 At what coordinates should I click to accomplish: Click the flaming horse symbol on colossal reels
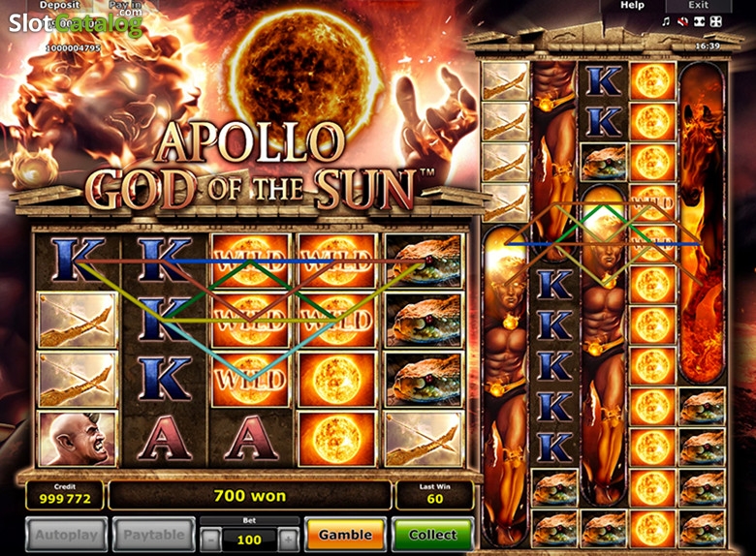pyautogui.click(x=702, y=222)
